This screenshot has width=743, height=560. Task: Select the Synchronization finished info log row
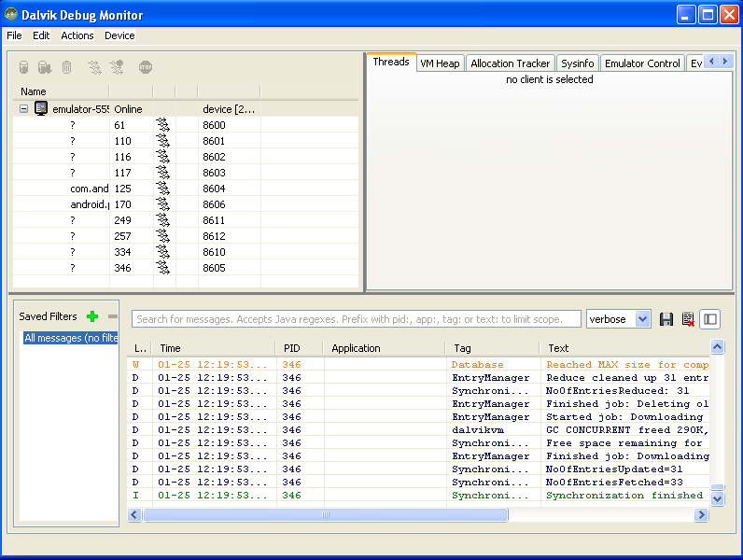[x=419, y=496]
